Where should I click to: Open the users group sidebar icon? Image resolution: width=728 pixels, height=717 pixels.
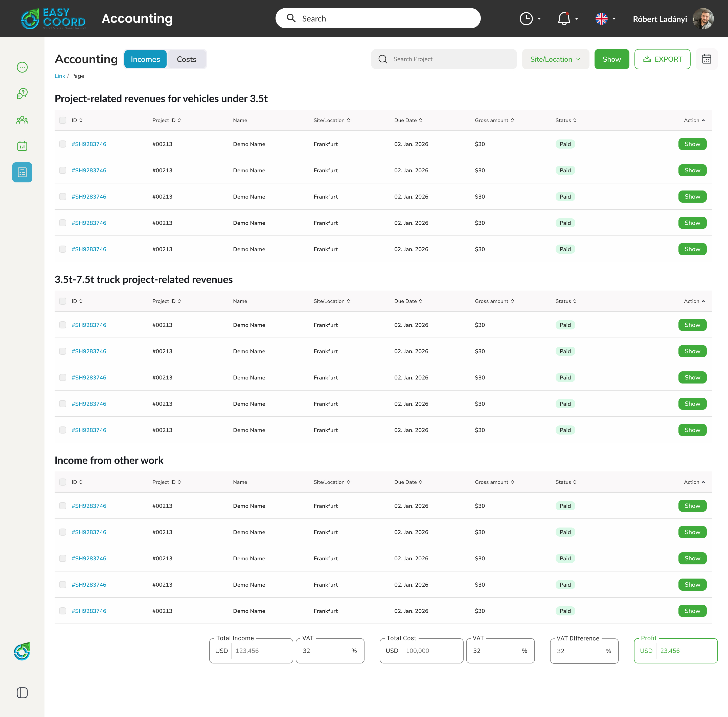(x=22, y=120)
